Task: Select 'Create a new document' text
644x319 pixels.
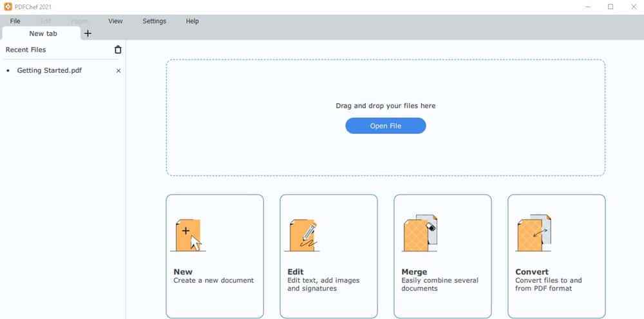Action: 214,280
